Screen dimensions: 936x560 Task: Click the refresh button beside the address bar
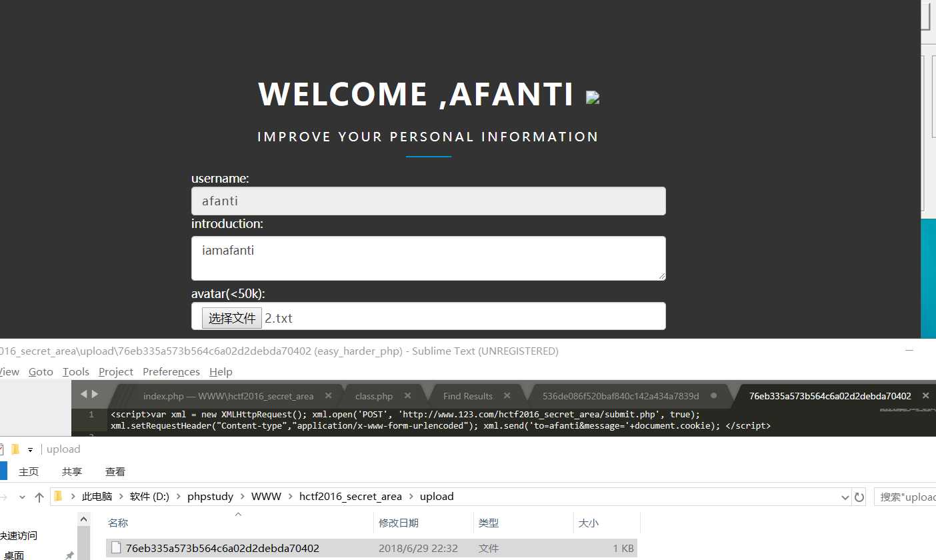click(x=860, y=497)
